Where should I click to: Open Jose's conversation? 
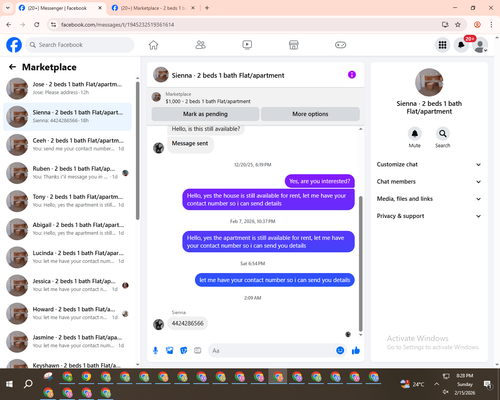(x=67, y=88)
